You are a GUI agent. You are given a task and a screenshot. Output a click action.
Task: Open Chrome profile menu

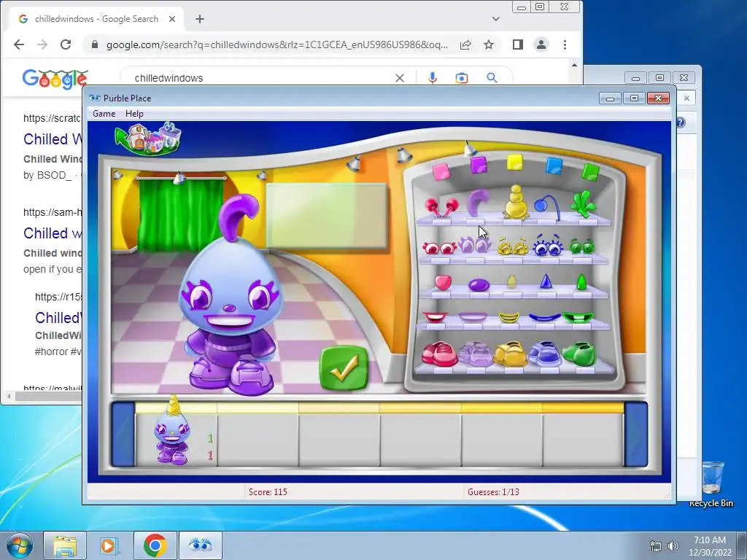tap(541, 44)
